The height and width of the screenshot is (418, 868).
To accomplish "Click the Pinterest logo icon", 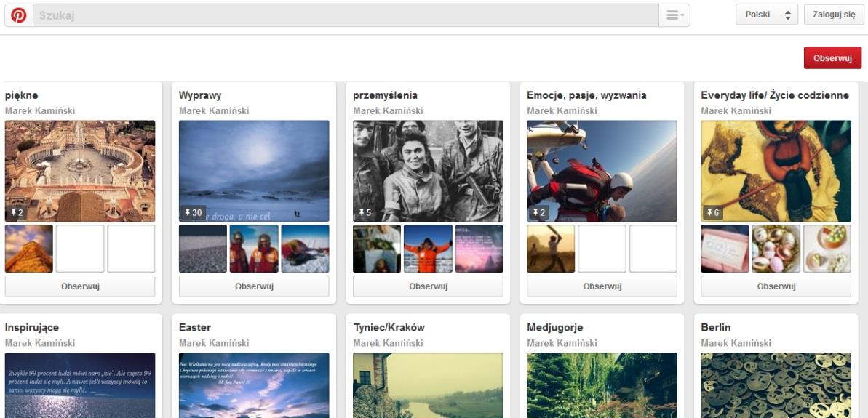I will [x=19, y=15].
